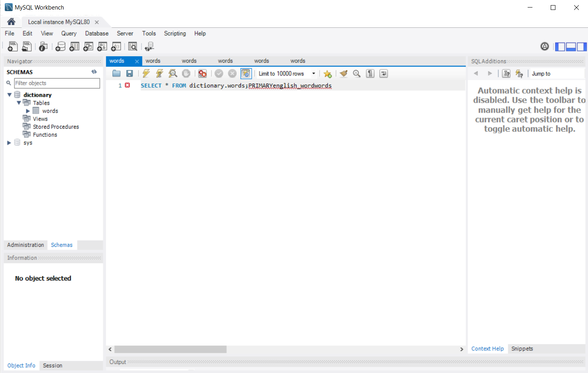Viewport: 588px width, 373px height.
Task: Reconnect to the DBMS icon
Action: click(149, 46)
